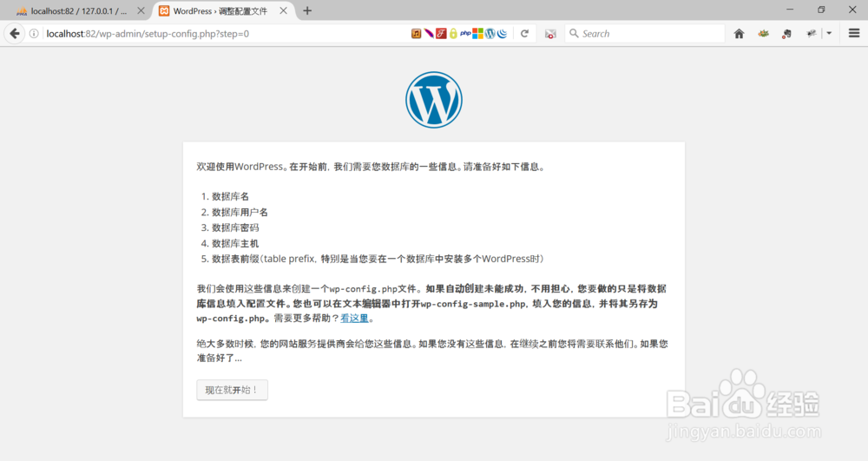The image size is (868, 461).
Task: Click the orange music note bookmark icon
Action: [417, 34]
